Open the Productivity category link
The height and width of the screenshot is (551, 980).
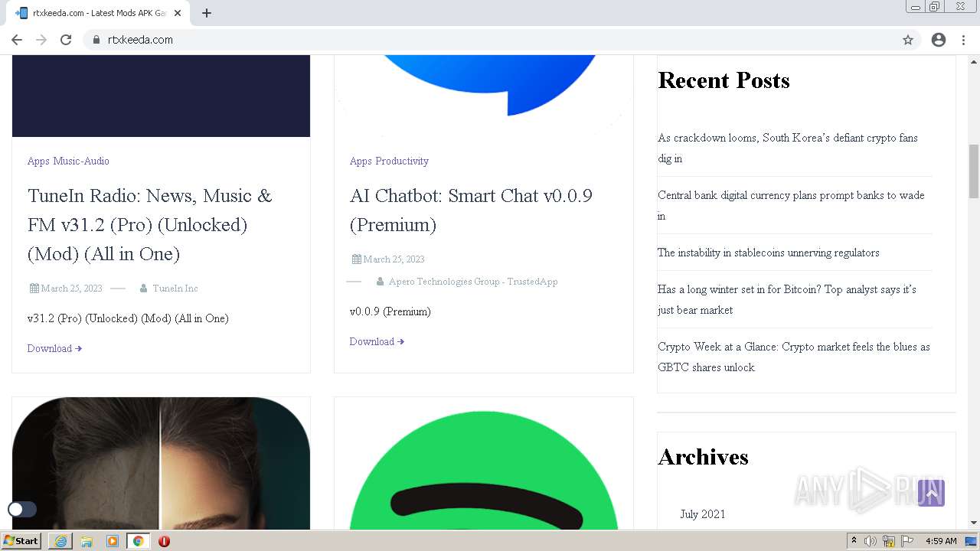pyautogui.click(x=402, y=161)
